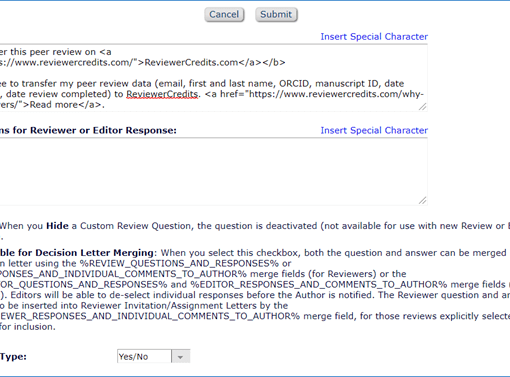Click the Type field label
Image resolution: width=510 pixels, height=377 pixels.
tap(13, 357)
